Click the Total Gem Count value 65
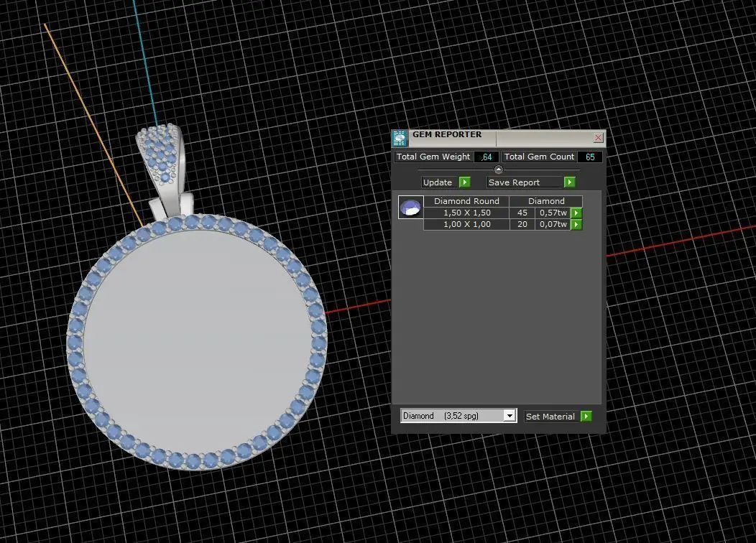The height and width of the screenshot is (543, 756). click(x=590, y=157)
